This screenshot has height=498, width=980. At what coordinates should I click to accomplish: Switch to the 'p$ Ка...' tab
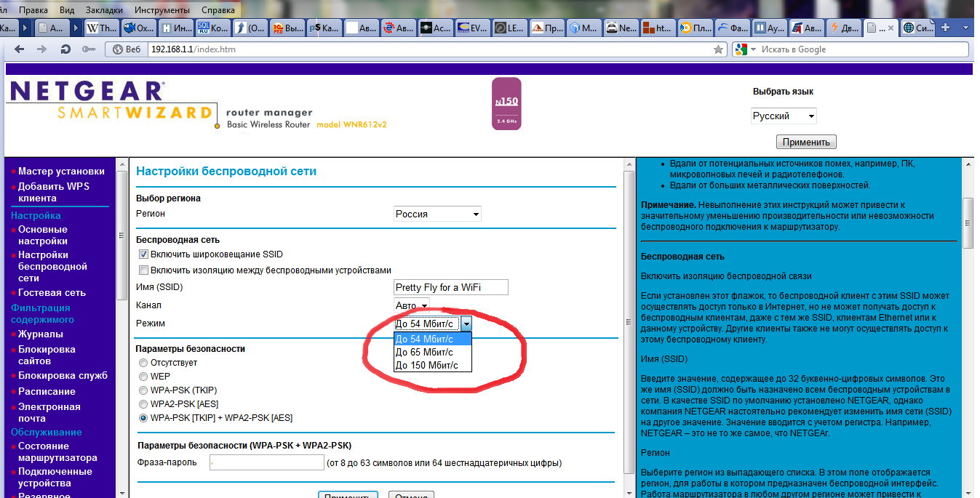click(326, 28)
